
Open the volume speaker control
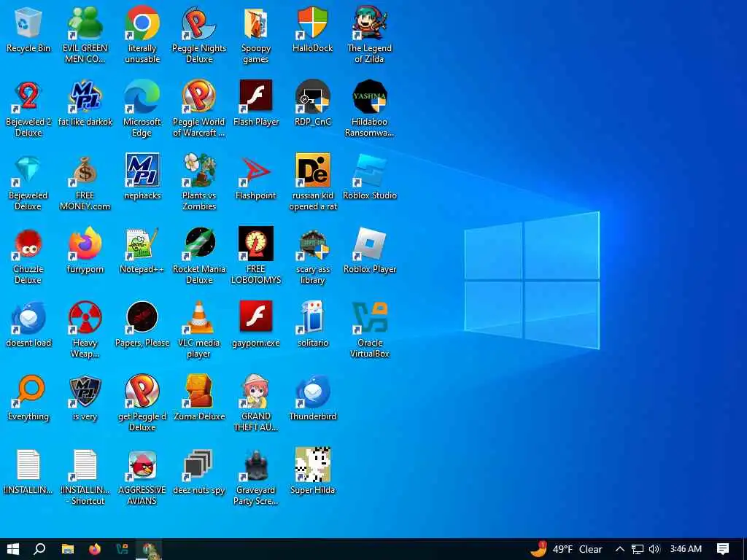click(x=654, y=549)
